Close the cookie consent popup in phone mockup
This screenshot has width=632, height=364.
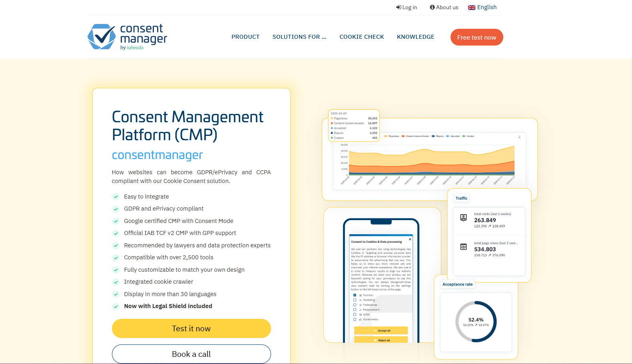point(410,239)
